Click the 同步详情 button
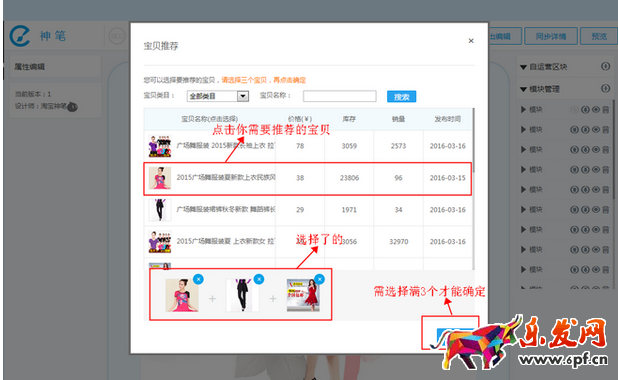The image size is (618, 380). click(x=551, y=36)
